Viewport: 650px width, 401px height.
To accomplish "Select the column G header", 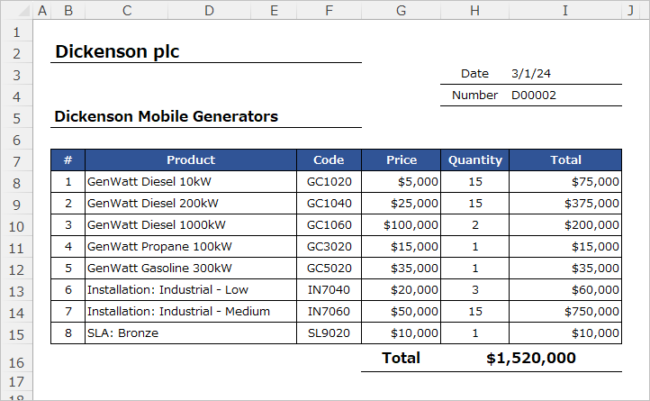I will click(x=401, y=11).
